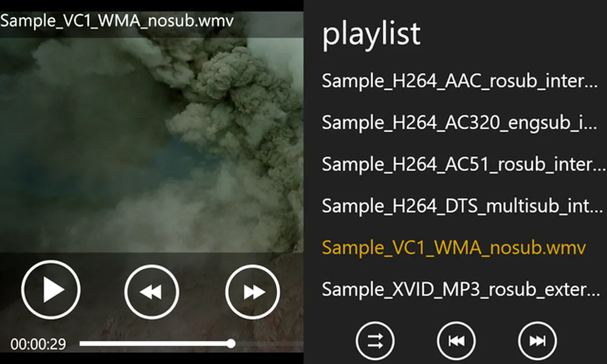Click the dark control bar between play and rewind

pos(102,291)
